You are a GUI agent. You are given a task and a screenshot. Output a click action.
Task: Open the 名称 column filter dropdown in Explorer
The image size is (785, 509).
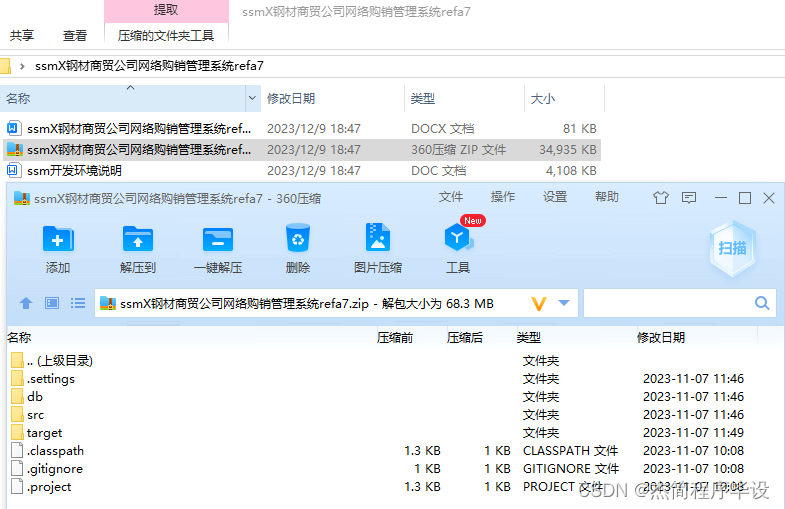click(252, 98)
